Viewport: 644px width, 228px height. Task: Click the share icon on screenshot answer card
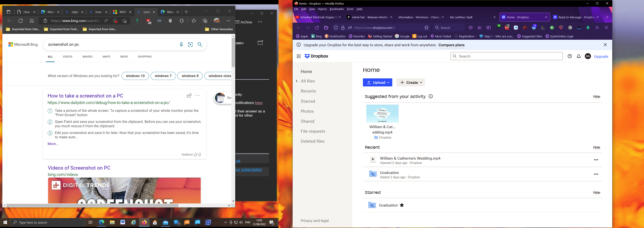tap(189, 96)
